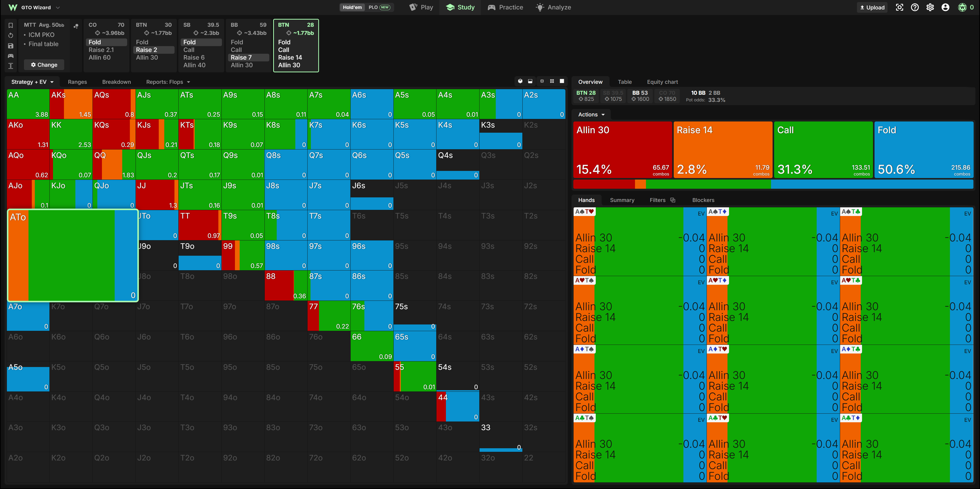
Task: Click the bookmark icon in the left sidebar
Action: 11,25
